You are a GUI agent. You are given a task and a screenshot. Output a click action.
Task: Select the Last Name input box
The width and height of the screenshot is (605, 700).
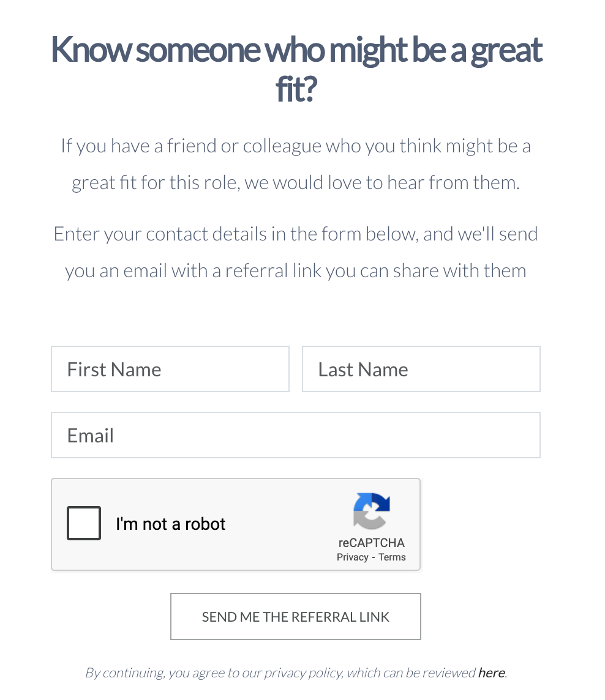point(421,369)
